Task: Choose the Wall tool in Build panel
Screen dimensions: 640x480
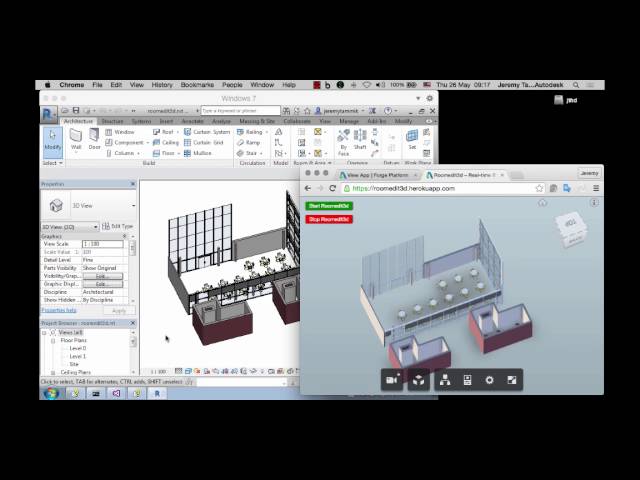Action: 76,140
